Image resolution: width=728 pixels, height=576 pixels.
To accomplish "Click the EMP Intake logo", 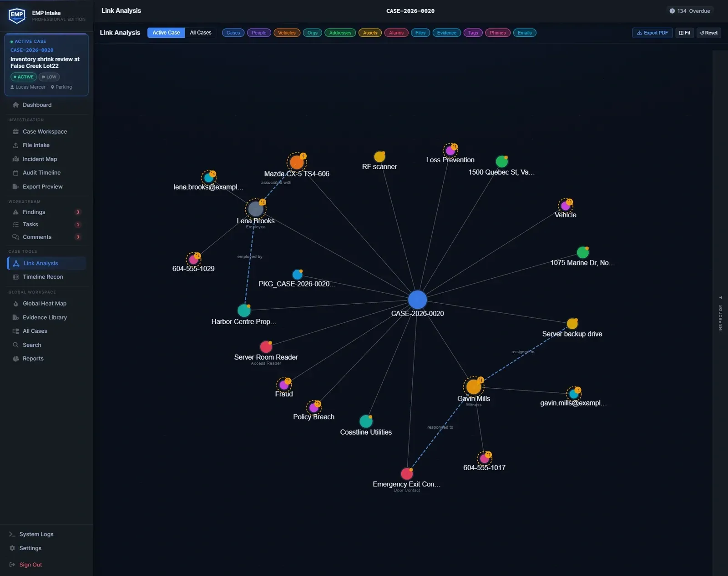I will coord(17,15).
